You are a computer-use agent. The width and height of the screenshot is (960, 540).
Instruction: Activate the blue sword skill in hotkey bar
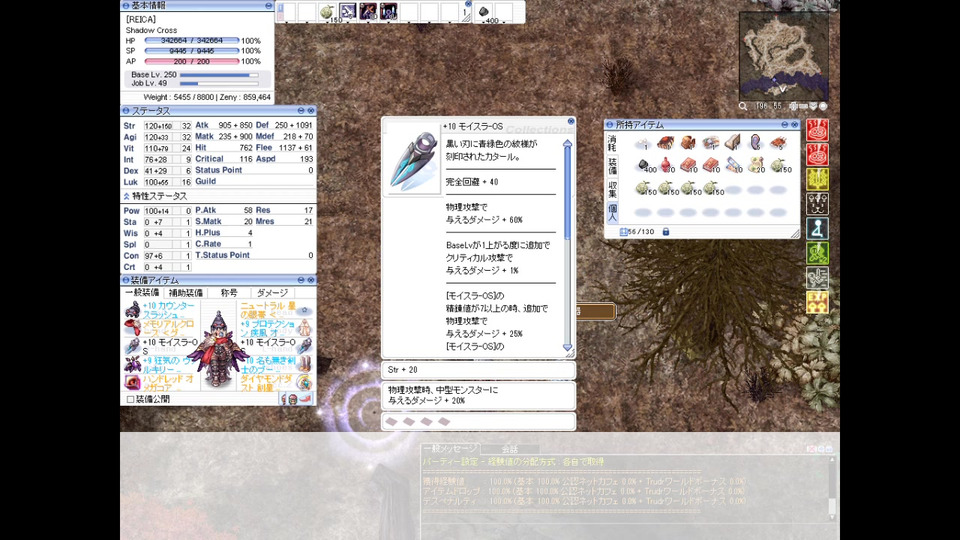348,12
